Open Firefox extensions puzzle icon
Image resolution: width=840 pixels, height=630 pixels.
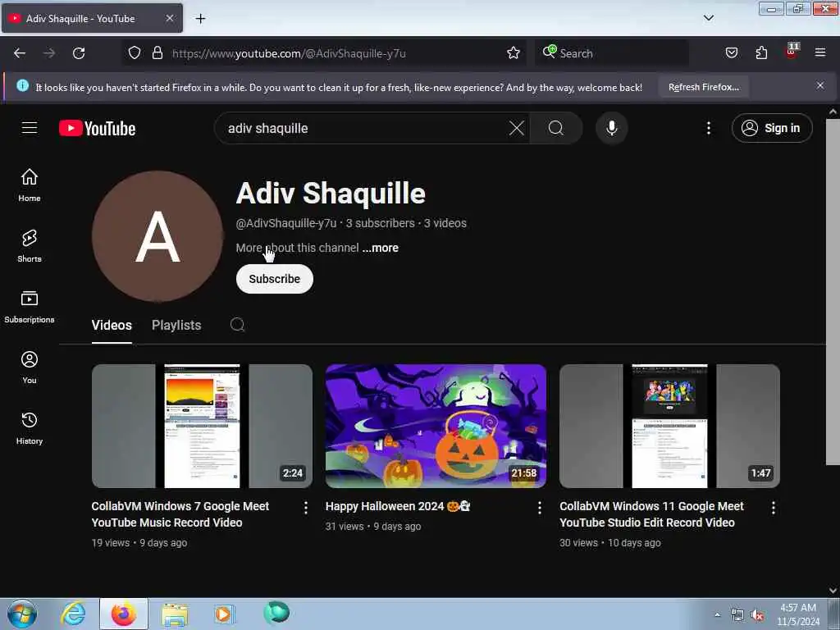[761, 53]
